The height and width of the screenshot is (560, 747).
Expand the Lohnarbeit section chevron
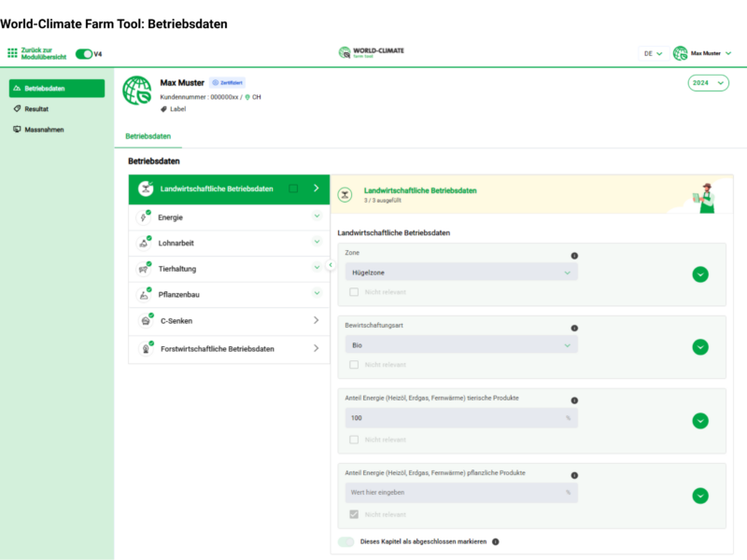tap(317, 242)
